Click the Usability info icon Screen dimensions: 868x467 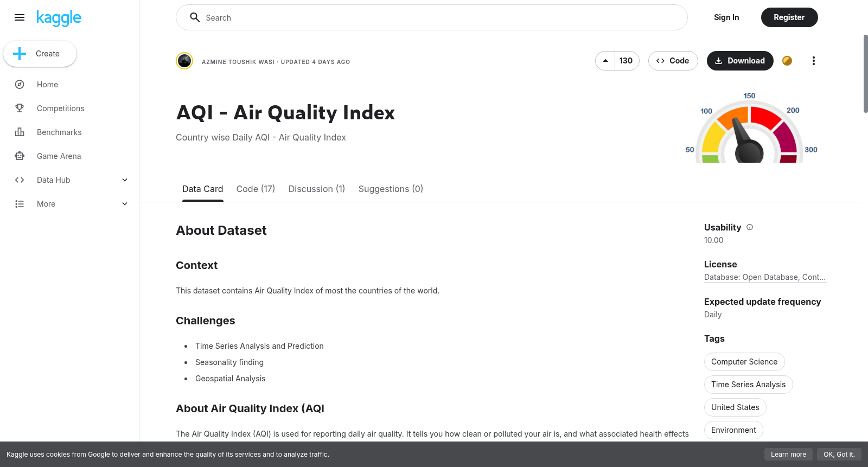coord(750,227)
